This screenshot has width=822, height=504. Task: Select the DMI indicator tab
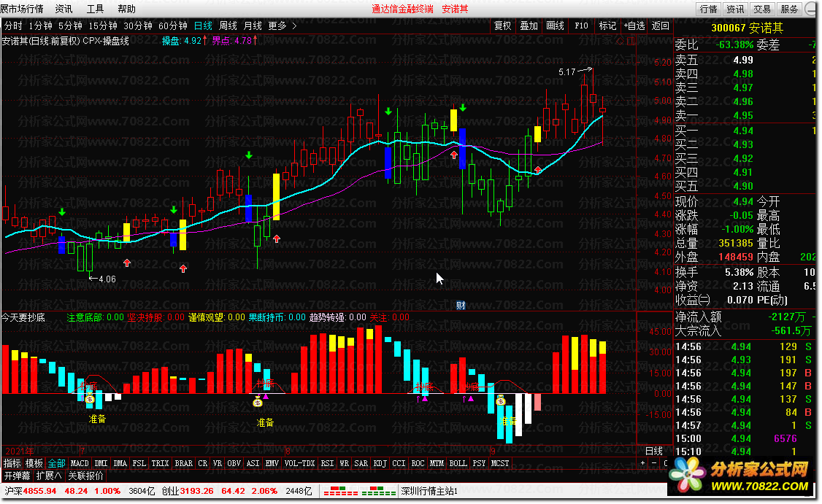coord(101,463)
